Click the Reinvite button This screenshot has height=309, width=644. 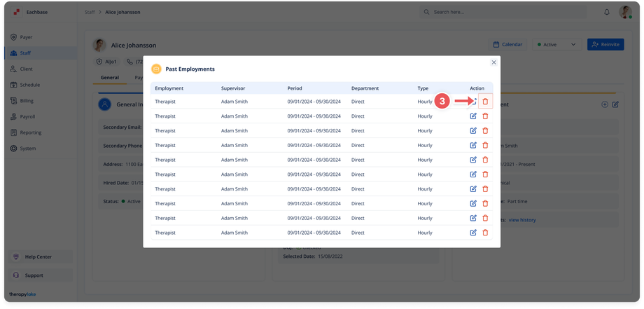605,44
